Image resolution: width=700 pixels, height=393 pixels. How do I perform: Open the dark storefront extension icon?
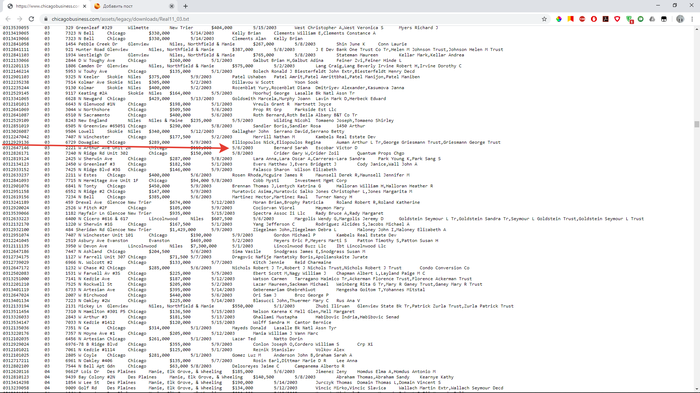664,19
